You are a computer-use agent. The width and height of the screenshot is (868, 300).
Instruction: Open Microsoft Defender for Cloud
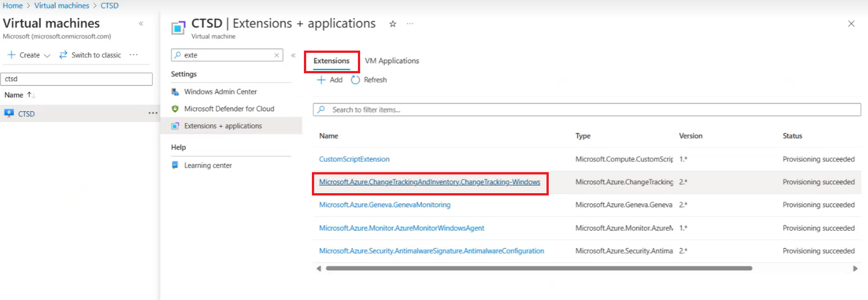click(229, 109)
